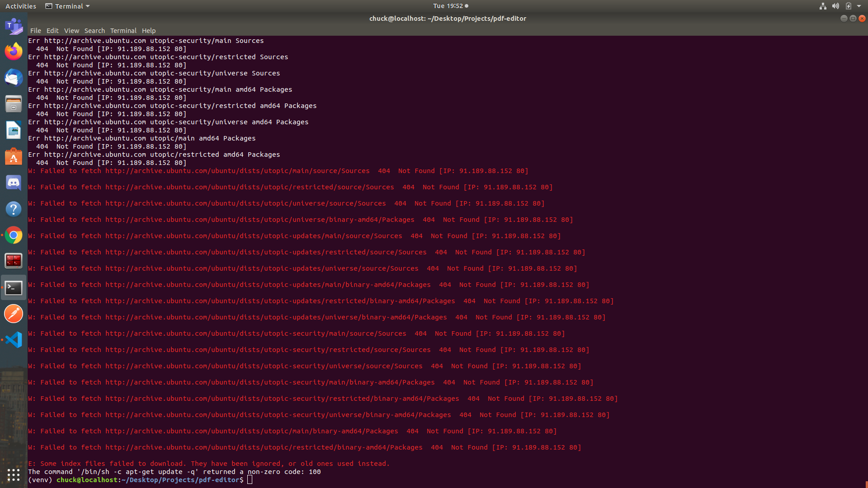This screenshot has height=488, width=868.
Task: Click the warning for utopic-updates/main/source/Sources
Action: point(294,236)
